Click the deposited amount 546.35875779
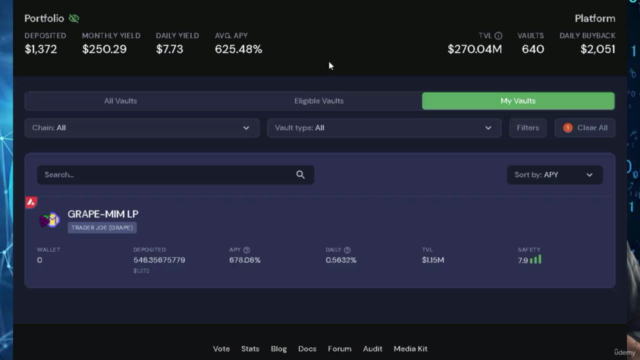Viewport: 640px width, 360px height. pyautogui.click(x=159, y=260)
